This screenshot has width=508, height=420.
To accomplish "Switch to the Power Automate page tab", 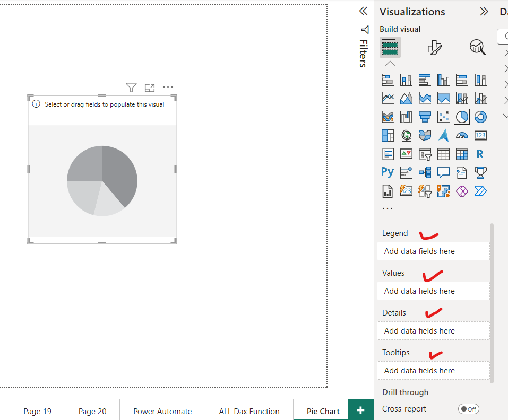I will 162,411.
